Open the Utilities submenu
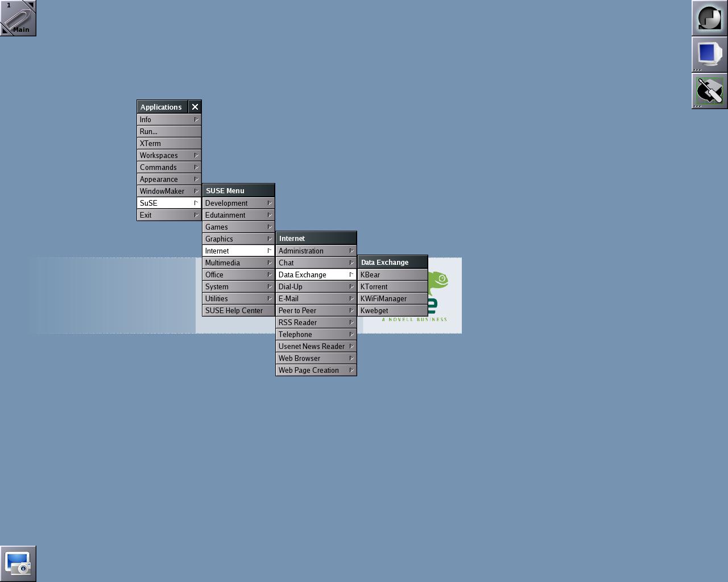The height and width of the screenshot is (582, 728). [238, 298]
